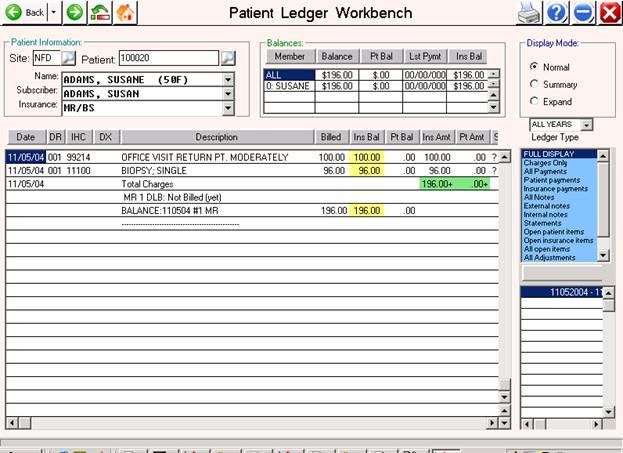The width and height of the screenshot is (623, 453).
Task: Select the 0: SUSANE row in Balances
Action: 288,86
